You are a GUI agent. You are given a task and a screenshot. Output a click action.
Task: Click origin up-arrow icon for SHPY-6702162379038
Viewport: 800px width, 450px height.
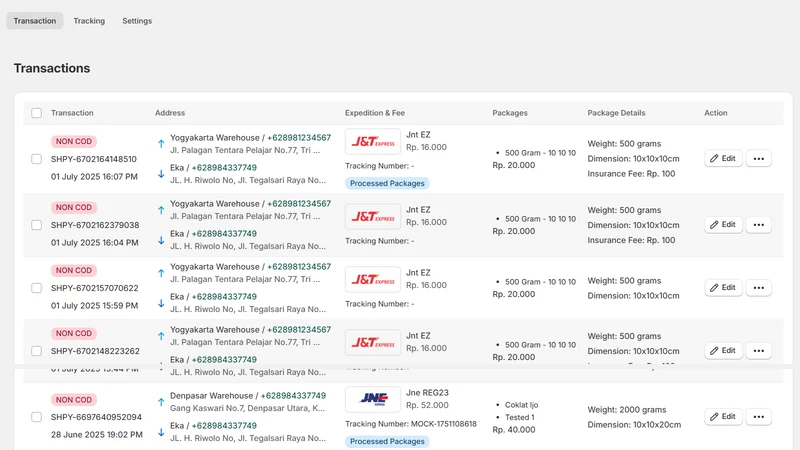[x=161, y=210]
